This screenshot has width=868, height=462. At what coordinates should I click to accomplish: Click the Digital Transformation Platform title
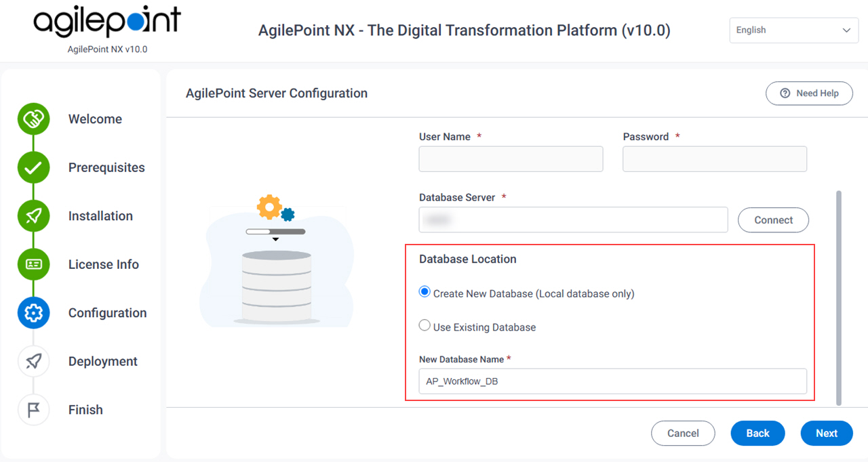465,30
